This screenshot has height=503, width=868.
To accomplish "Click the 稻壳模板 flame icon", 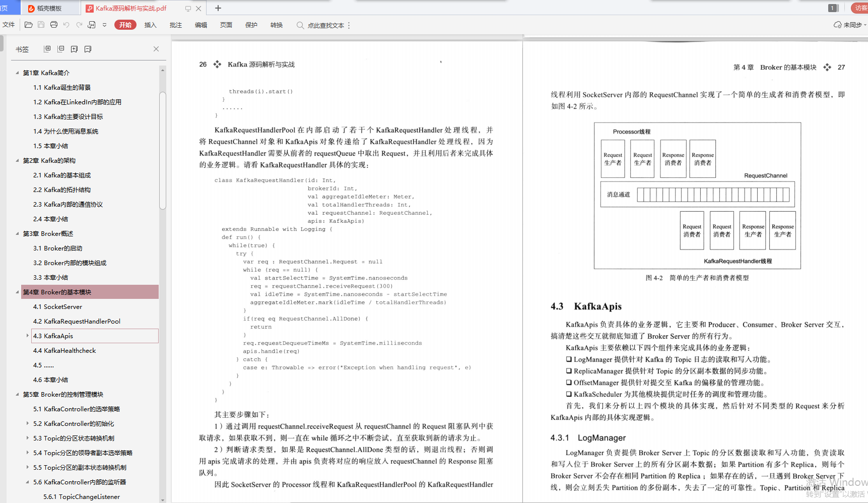I will (31, 9).
